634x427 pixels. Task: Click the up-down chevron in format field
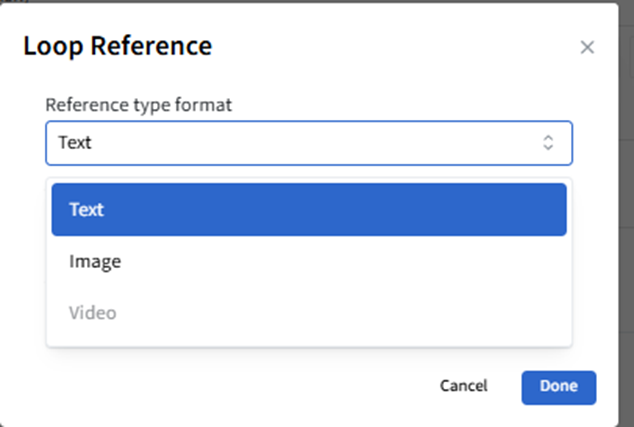[x=548, y=143]
